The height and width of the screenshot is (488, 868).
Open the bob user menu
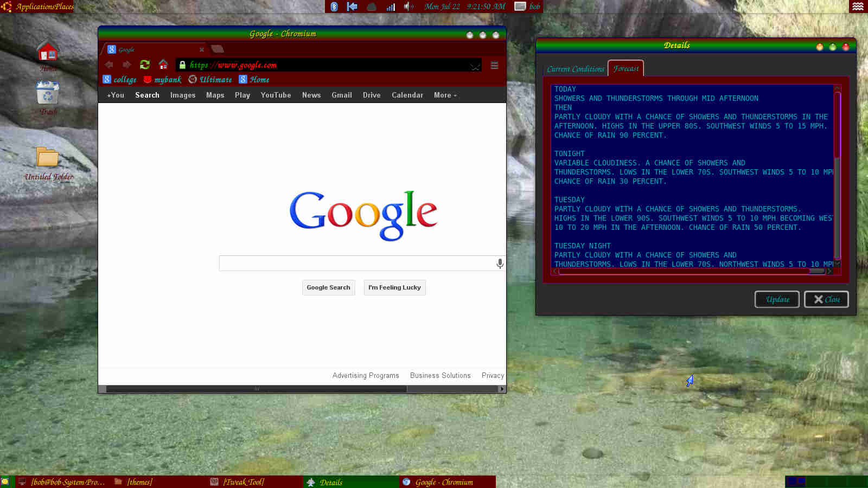527,7
